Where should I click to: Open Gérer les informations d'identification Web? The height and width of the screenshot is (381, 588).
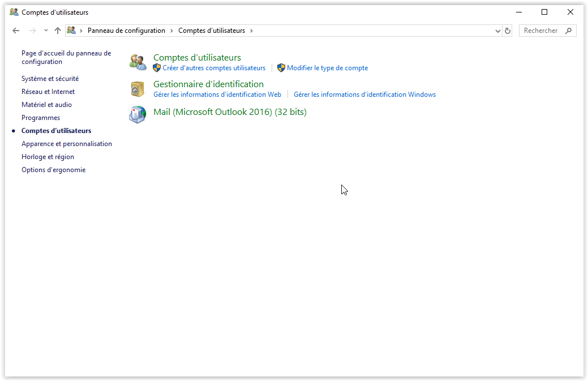pyautogui.click(x=217, y=95)
